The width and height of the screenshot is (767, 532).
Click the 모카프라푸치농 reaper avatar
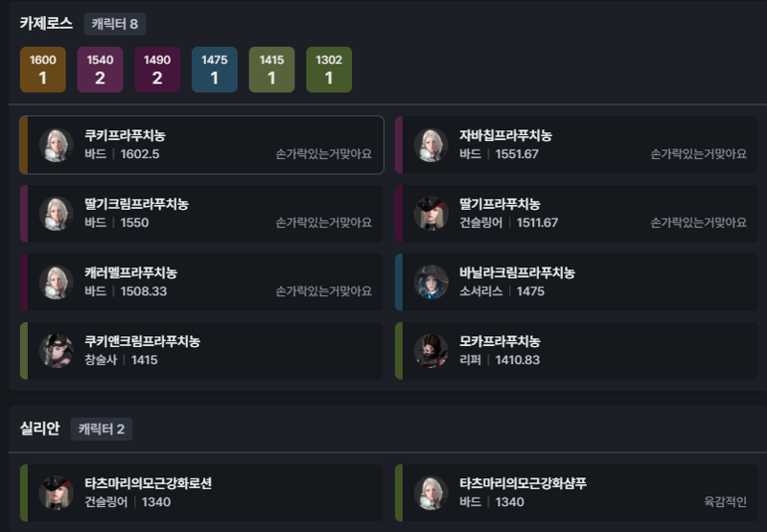(430, 351)
